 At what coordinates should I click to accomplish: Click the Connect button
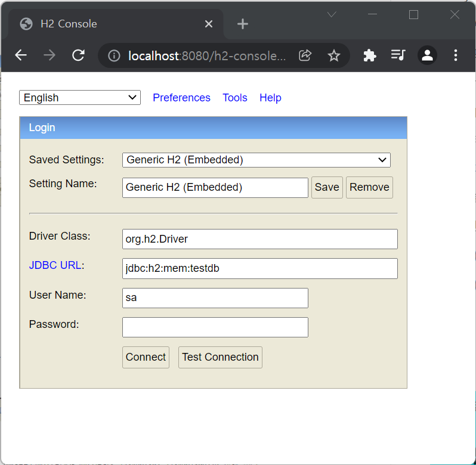[x=146, y=357]
